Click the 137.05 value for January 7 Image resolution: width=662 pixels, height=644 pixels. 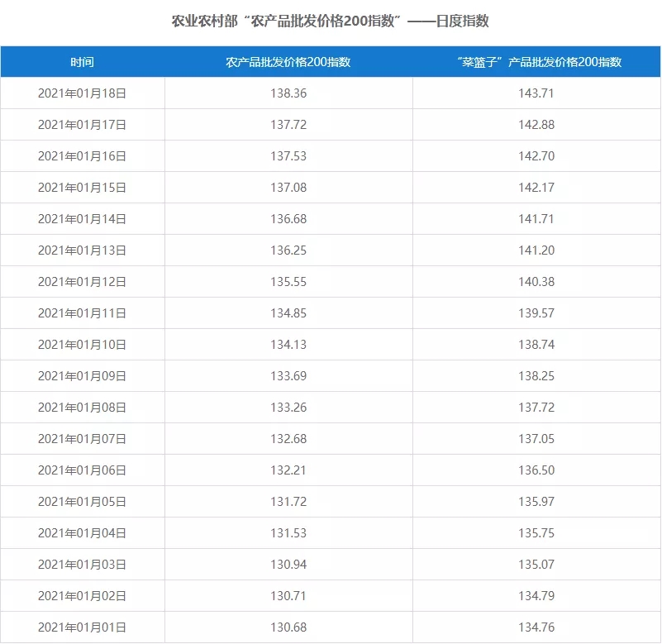pyautogui.click(x=536, y=439)
